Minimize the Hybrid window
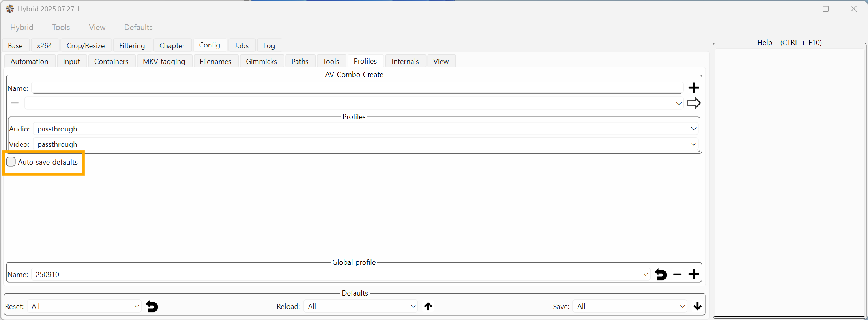868x320 pixels. (x=798, y=9)
